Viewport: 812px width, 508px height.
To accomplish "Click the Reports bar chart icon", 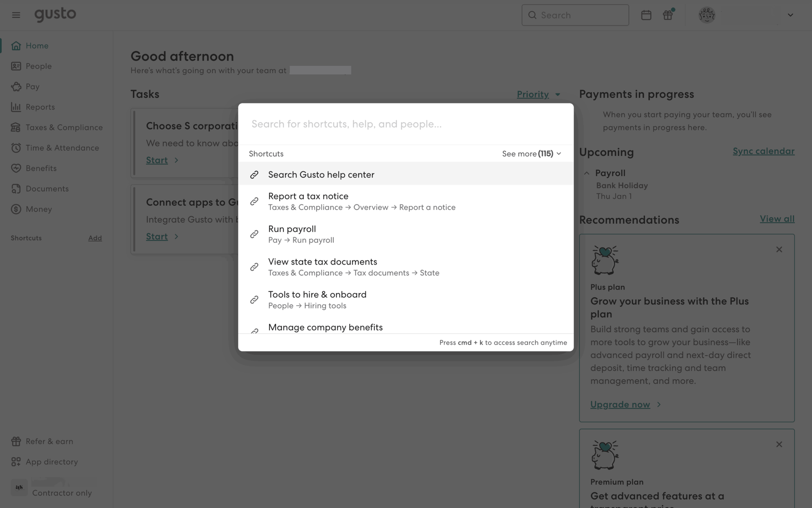I will 16,107.
